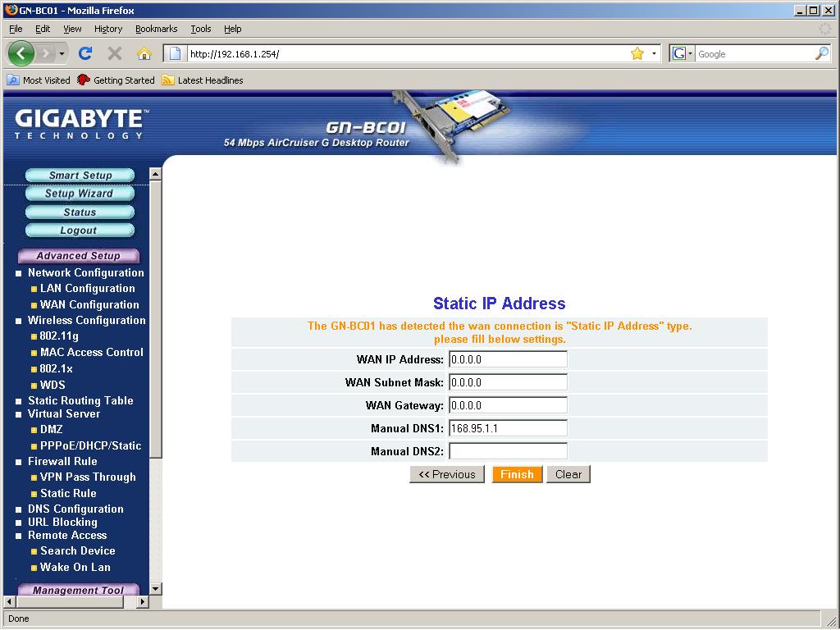This screenshot has height=630, width=840.
Task: Go back with the green Back arrow
Action: coord(21,53)
